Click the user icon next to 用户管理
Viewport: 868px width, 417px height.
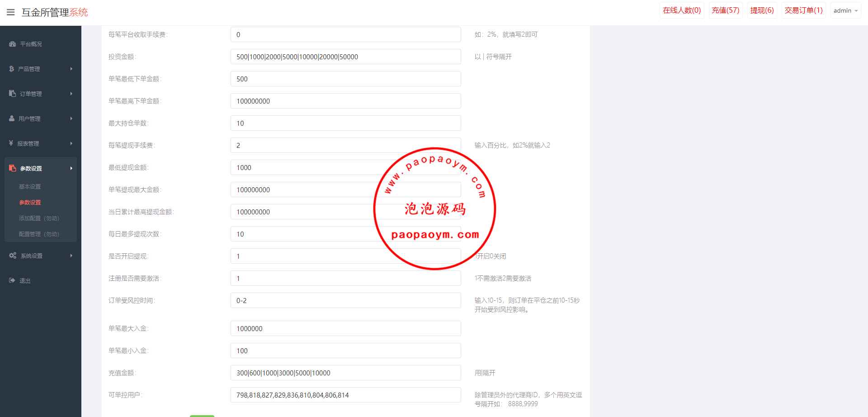coord(12,118)
